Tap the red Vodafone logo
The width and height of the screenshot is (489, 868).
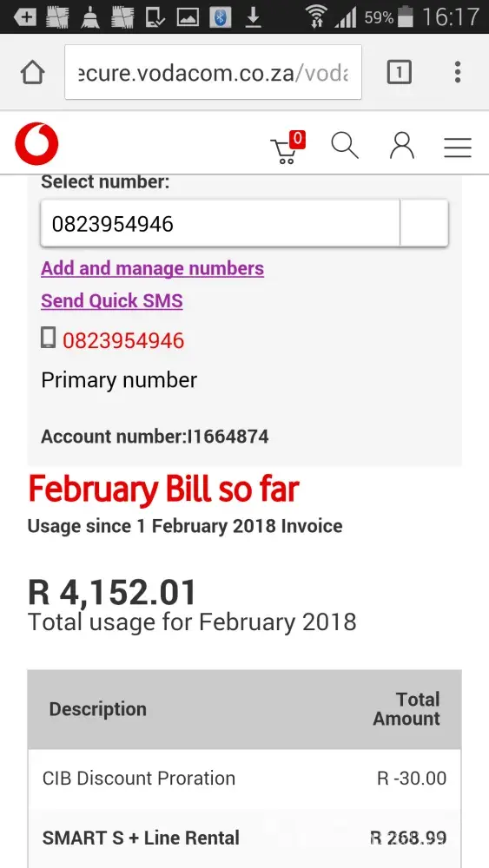pos(36,144)
